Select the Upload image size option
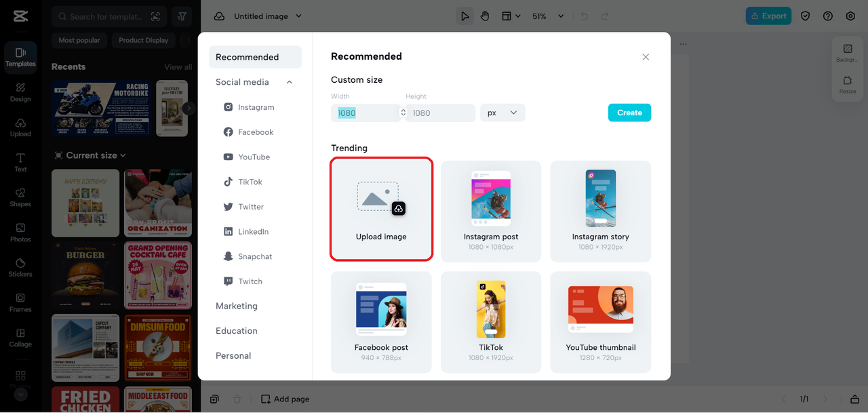 [x=381, y=209]
